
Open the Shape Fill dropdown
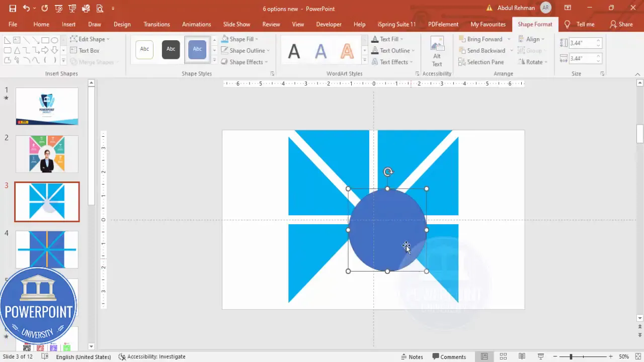[x=239, y=39]
